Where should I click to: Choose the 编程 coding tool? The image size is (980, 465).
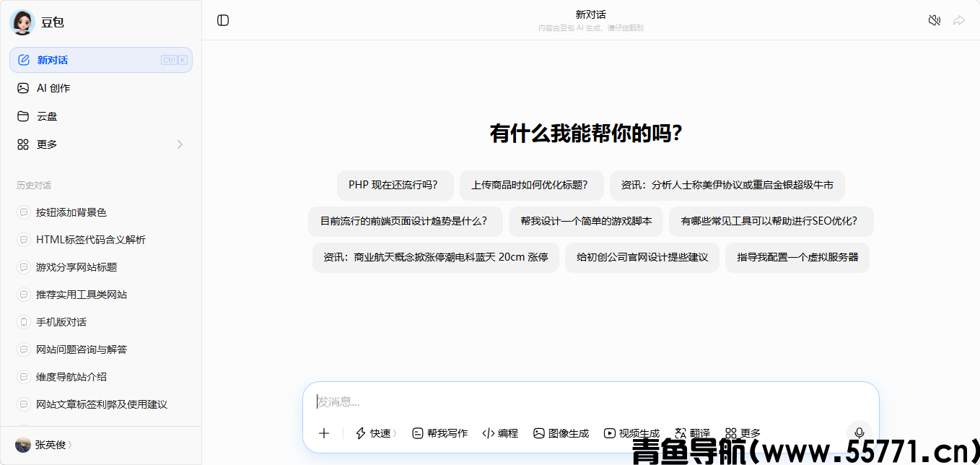(x=500, y=433)
